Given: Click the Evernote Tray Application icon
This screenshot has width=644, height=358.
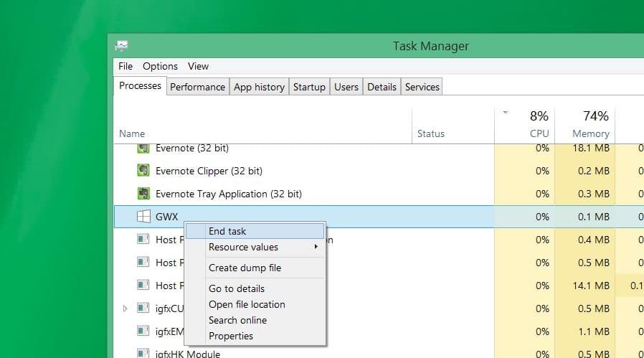Looking at the screenshot, I should click(x=143, y=193).
